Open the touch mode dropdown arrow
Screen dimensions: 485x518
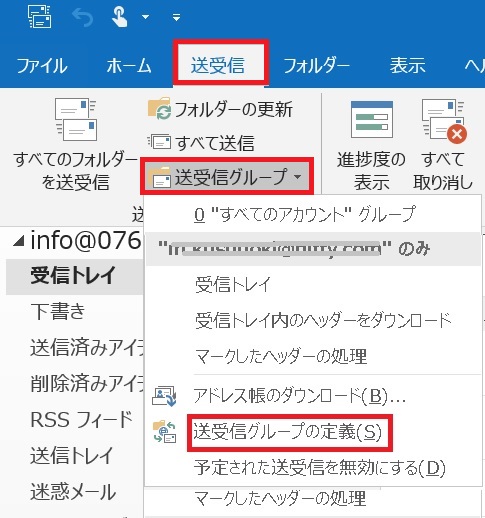(146, 17)
